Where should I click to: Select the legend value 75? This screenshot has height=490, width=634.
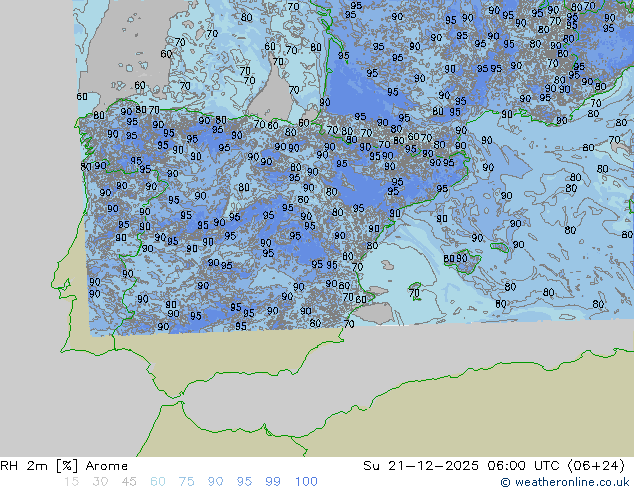point(186,482)
